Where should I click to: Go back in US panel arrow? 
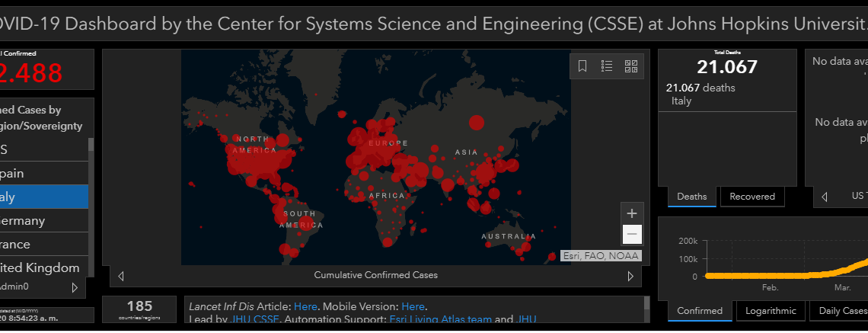click(825, 197)
